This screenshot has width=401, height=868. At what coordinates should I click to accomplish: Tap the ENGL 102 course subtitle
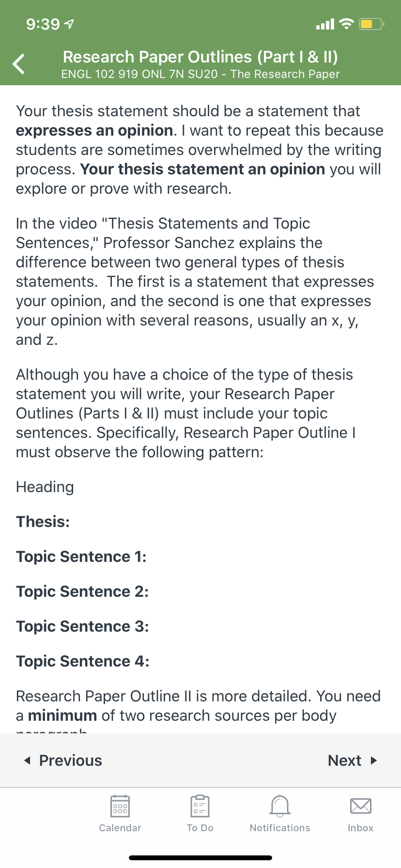(x=200, y=74)
